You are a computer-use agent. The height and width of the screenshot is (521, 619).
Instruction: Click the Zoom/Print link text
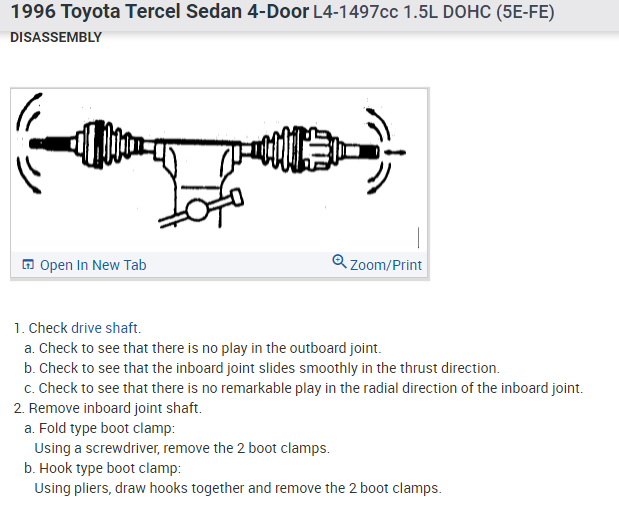coord(386,265)
